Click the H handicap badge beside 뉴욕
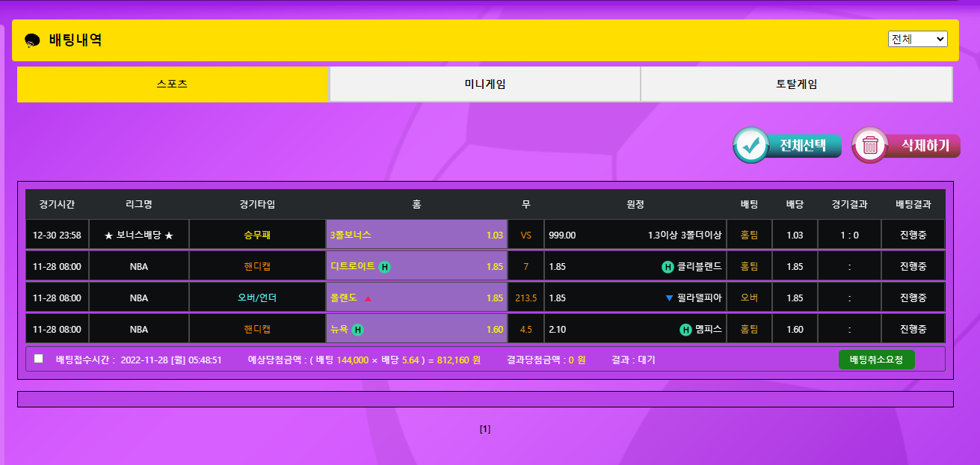This screenshot has width=980, height=465. click(x=358, y=330)
